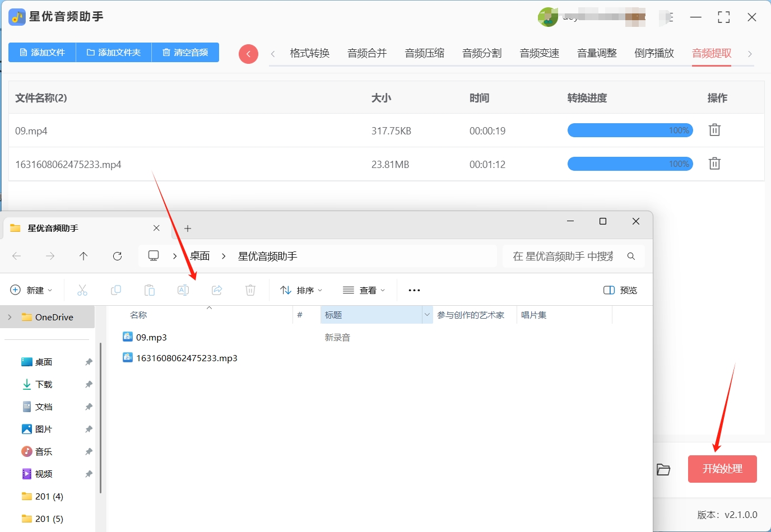This screenshot has width=771, height=532.
Task: Pin toggle next to 视频 in sidebar
Action: (89, 474)
